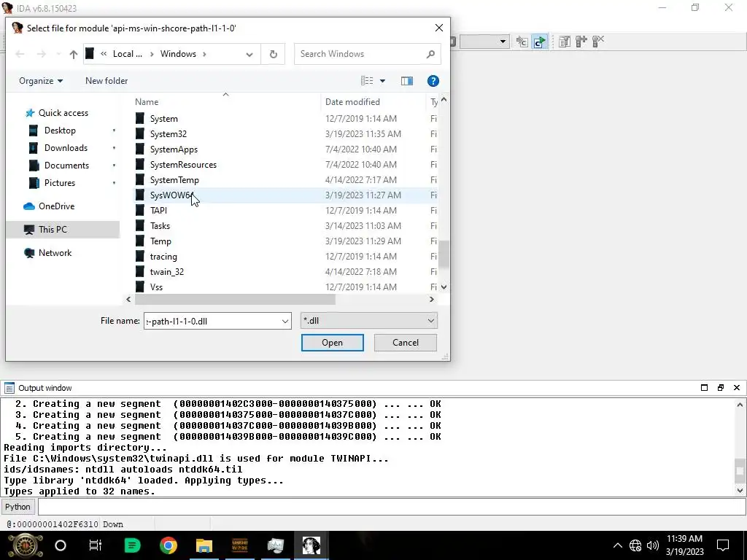Select Downloads in the navigation pane
This screenshot has width=747, height=560.
click(66, 148)
